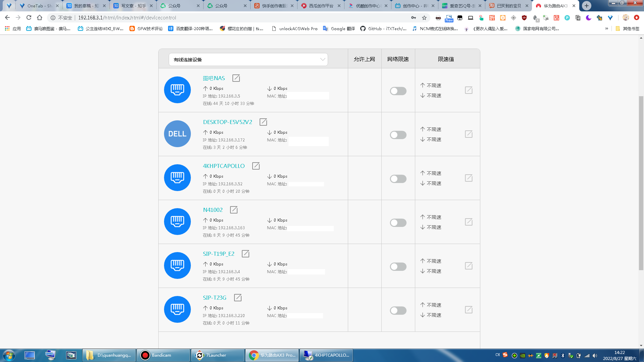The height and width of the screenshot is (362, 644).
Task: Open the 百度翻译 bookmark
Action: (x=191, y=29)
